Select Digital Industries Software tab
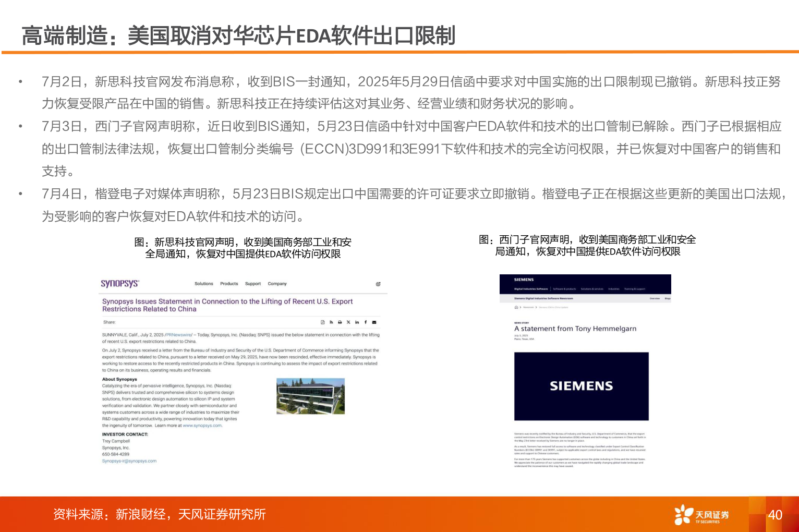Image resolution: width=799 pixels, height=532 pixels. 531,289
